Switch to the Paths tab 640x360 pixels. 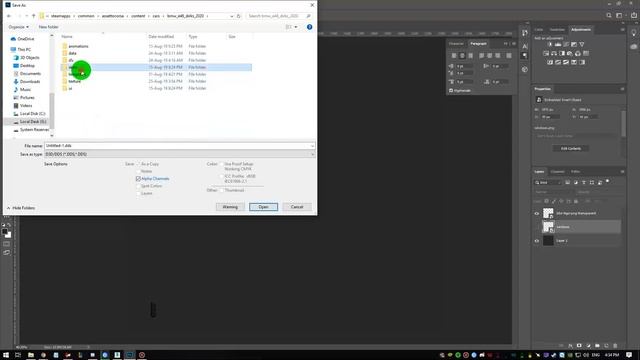point(576,172)
